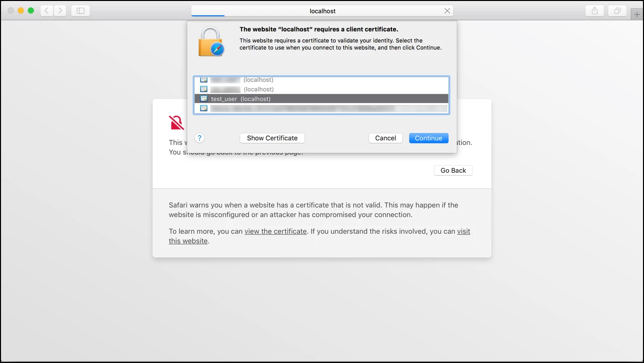Add a new tab with plus button
Viewport: 644px width, 363px height.
[637, 14]
